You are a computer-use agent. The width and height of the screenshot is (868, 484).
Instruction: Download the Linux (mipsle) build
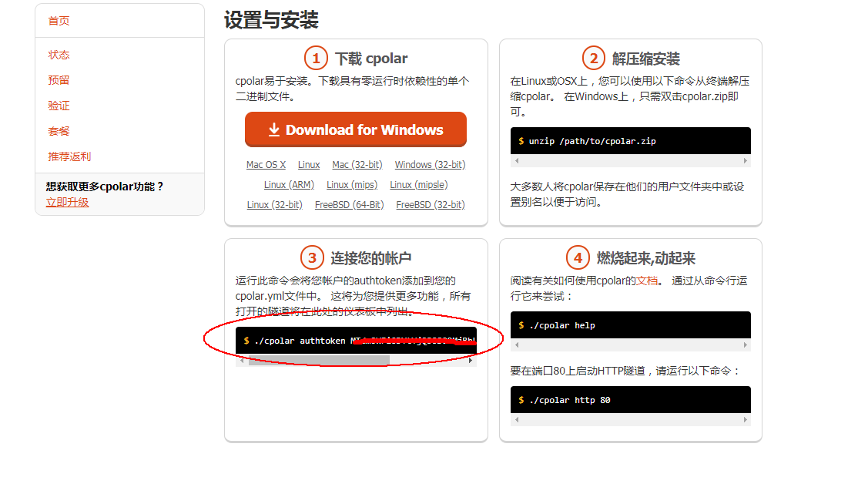click(x=418, y=184)
